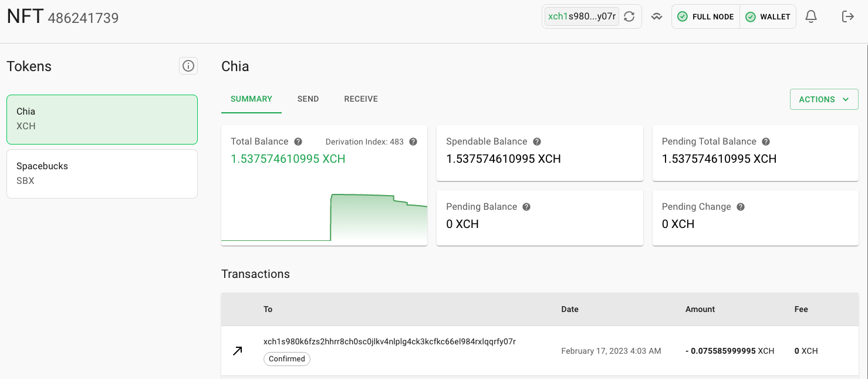This screenshot has height=379, width=868.
Task: Click the Pending Change help icon
Action: pyautogui.click(x=740, y=206)
